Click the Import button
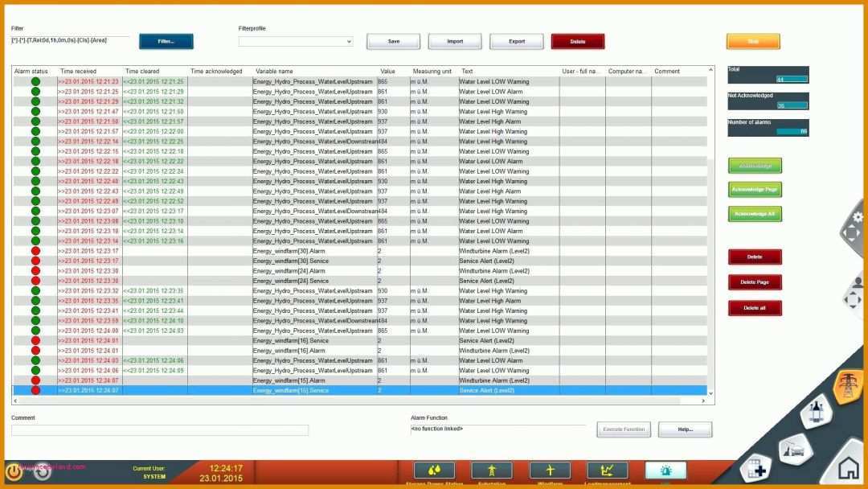Image resolution: width=868 pixels, height=489 pixels. (455, 42)
